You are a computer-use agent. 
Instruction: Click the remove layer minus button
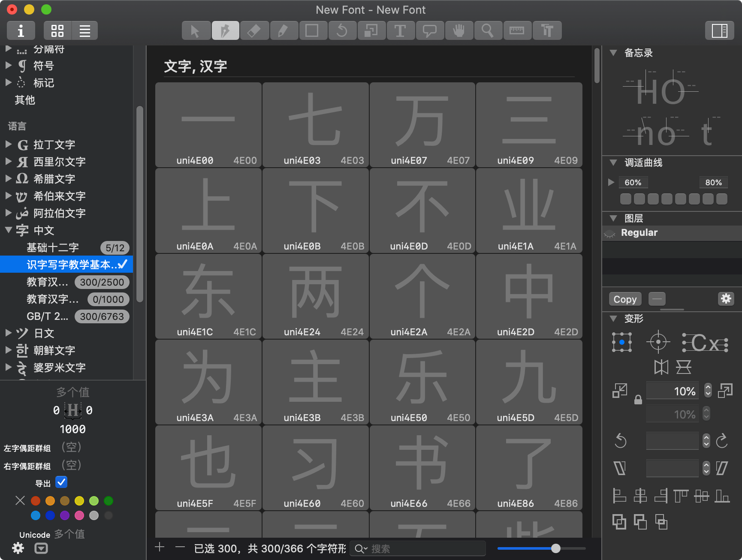(657, 299)
